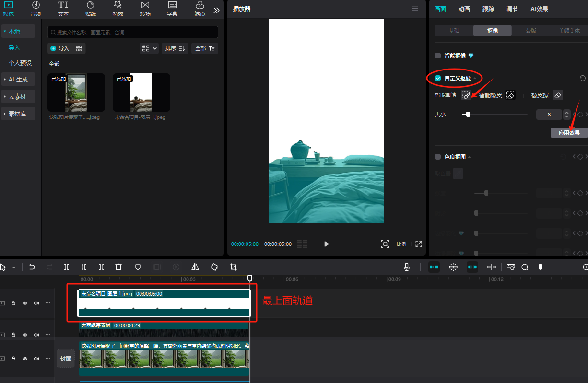Open the 排序 sort dropdown
The height and width of the screenshot is (383, 588).
pos(175,48)
